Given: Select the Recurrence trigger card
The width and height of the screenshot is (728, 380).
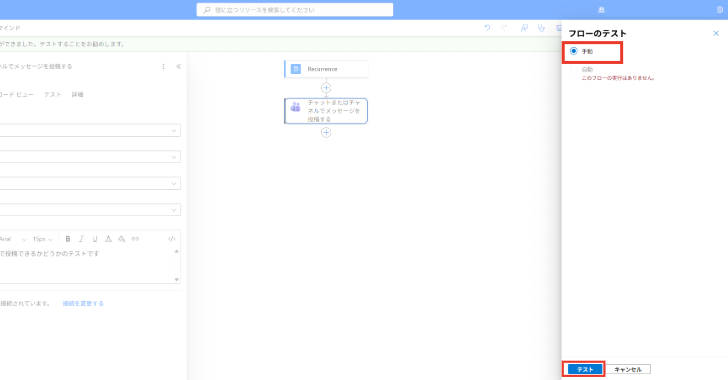Looking at the screenshot, I should pyautogui.click(x=326, y=69).
